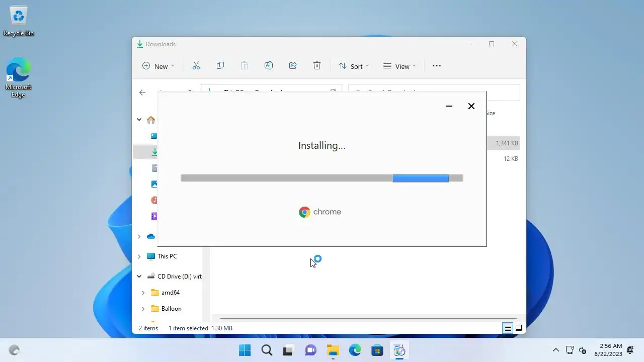Close the Chrome installer dialog
644x362 pixels.
471,106
